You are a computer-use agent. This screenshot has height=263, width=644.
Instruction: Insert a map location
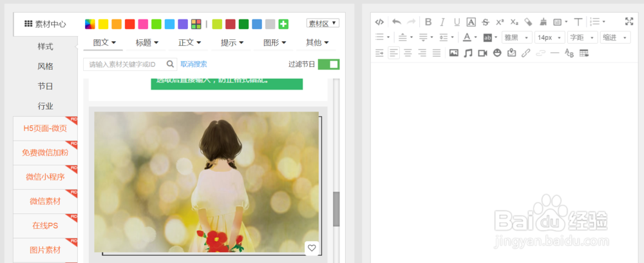(x=511, y=53)
